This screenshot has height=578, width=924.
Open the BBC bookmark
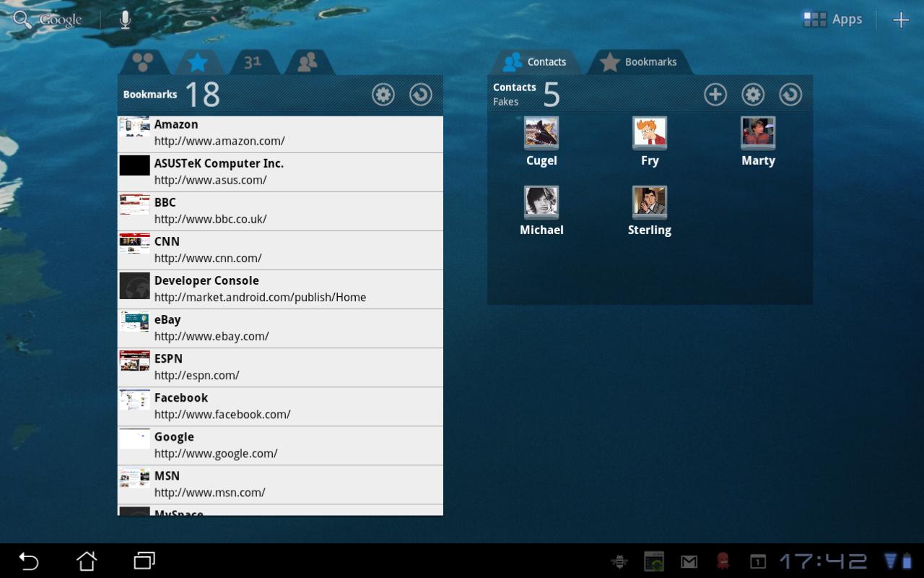(x=280, y=211)
